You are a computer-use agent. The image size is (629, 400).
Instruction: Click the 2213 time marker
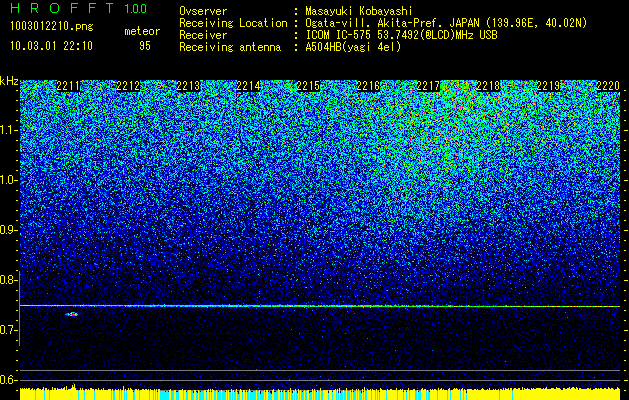(x=188, y=85)
